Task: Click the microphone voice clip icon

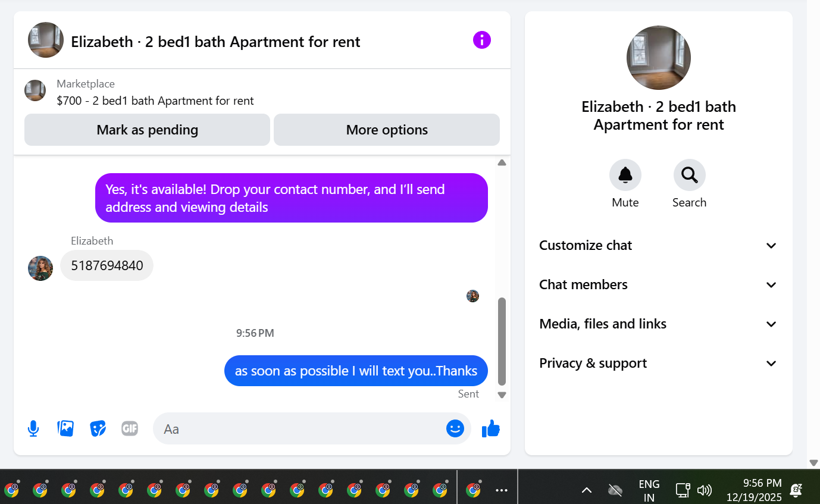Action: tap(33, 428)
